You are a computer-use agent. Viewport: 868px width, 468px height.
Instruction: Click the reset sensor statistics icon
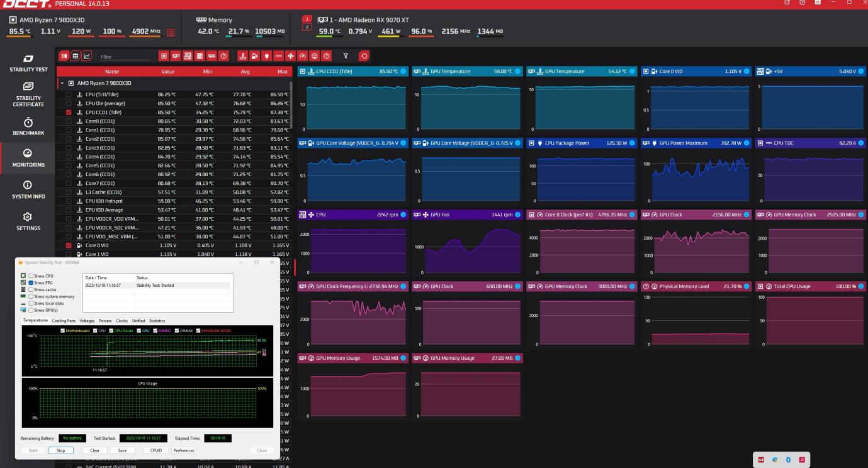(x=364, y=56)
